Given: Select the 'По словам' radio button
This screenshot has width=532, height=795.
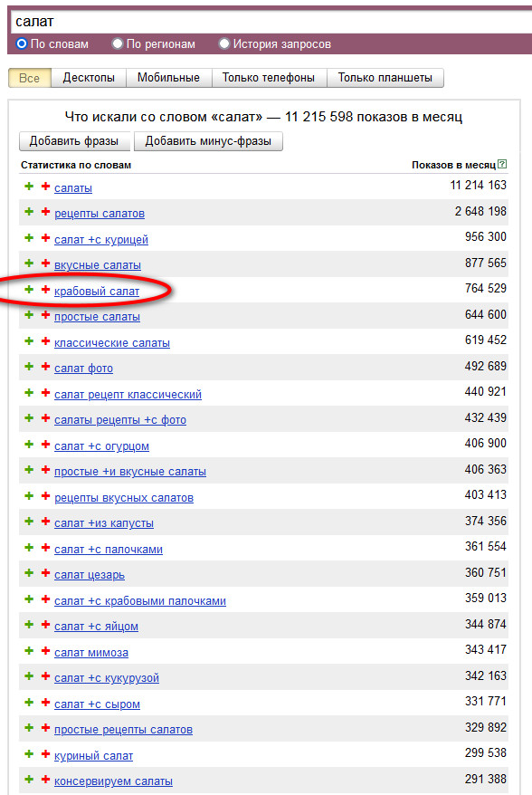Looking at the screenshot, I should [22, 43].
